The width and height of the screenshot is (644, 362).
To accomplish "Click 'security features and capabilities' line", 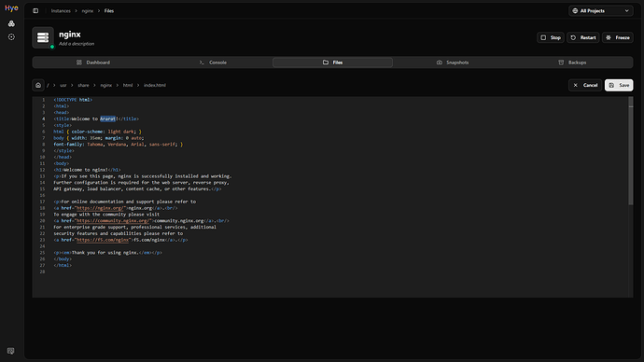I will pos(119,233).
